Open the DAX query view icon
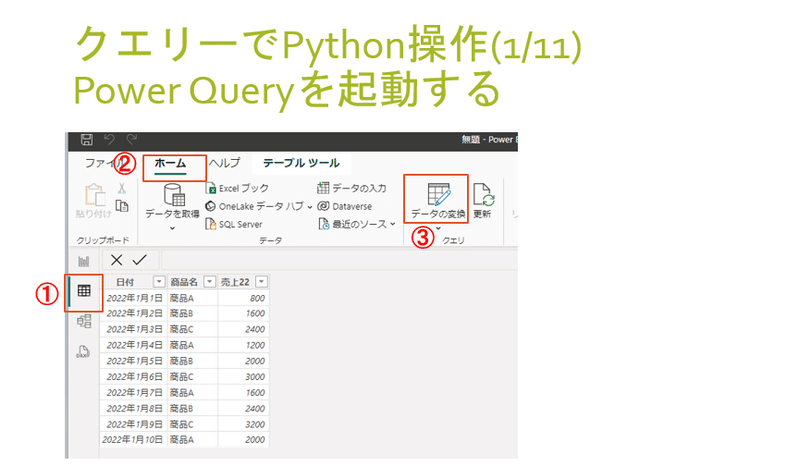Viewport: 800px width, 466px height. [83, 352]
